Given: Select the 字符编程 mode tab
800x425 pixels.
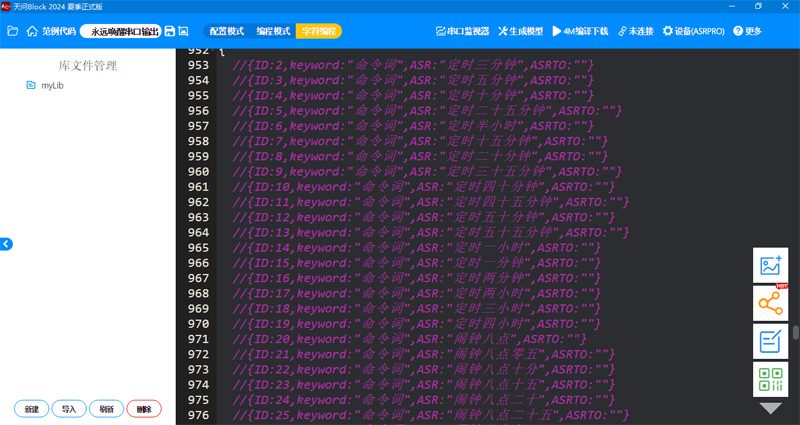Looking at the screenshot, I should (319, 31).
